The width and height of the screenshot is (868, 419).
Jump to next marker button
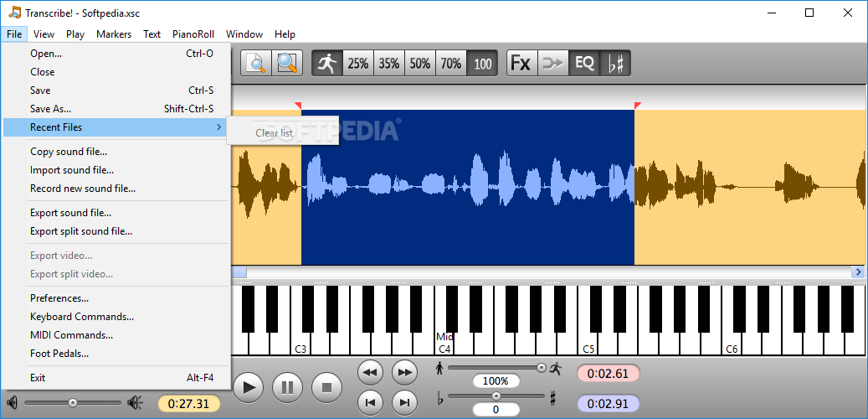pyautogui.click(x=404, y=403)
